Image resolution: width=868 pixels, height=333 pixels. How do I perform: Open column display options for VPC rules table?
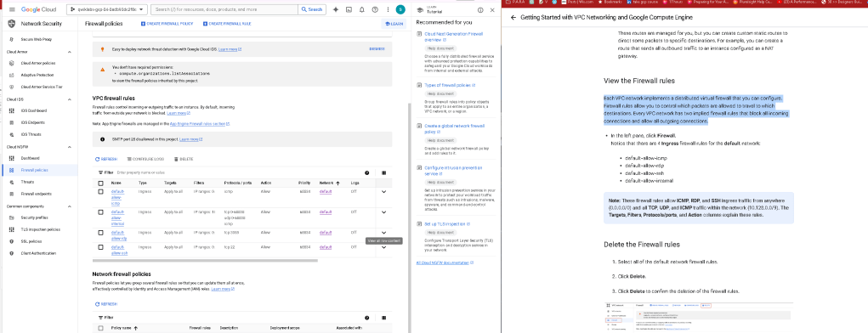tap(383, 172)
